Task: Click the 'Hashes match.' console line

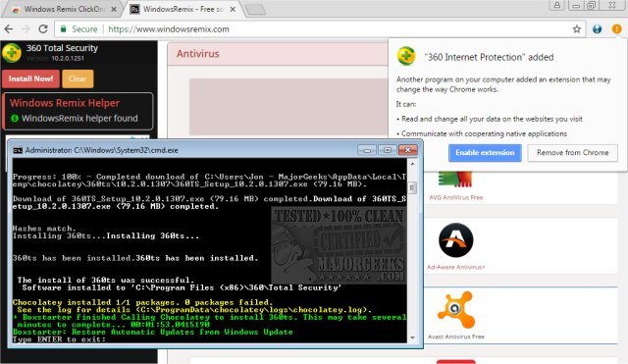Action: point(44,229)
